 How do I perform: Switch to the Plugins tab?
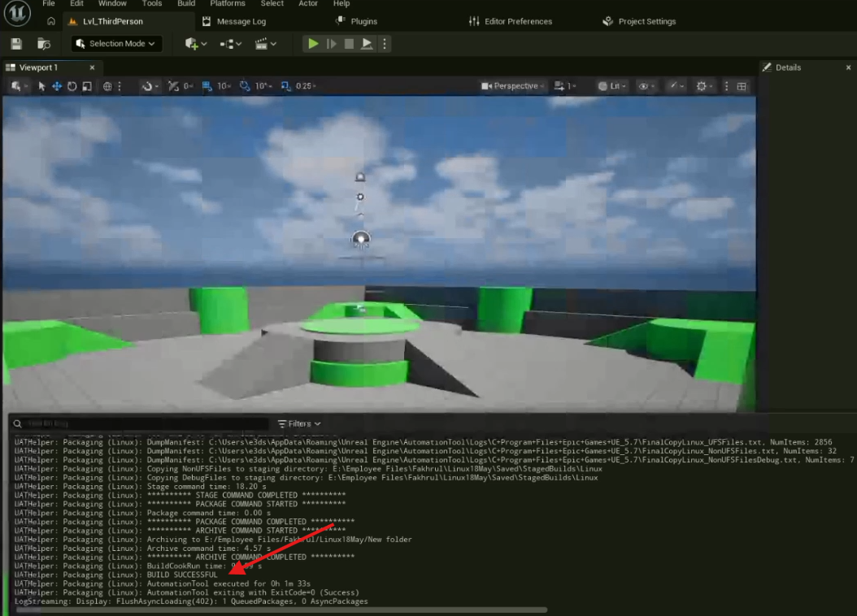coord(356,21)
